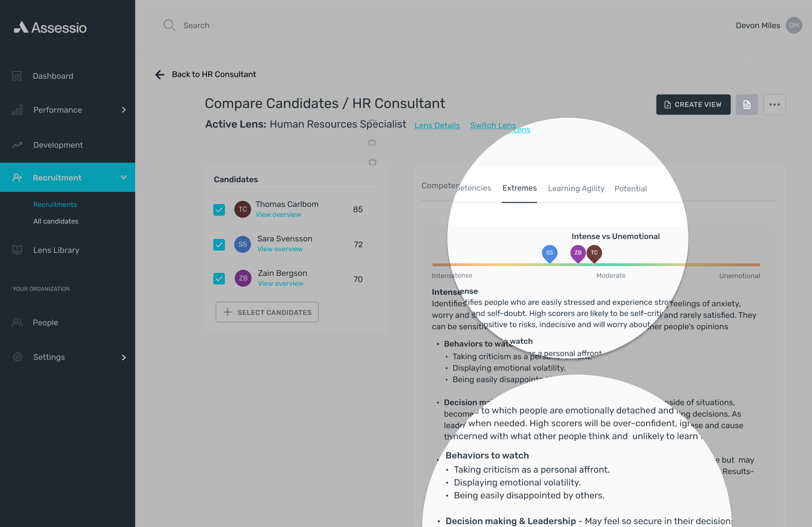Viewport: 812px width, 527px height.
Task: Click the Devon Miles DM avatar
Action: tap(794, 25)
